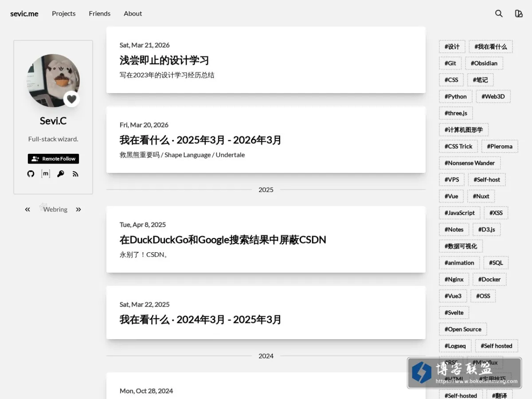Select the #three.js tag

(x=456, y=113)
